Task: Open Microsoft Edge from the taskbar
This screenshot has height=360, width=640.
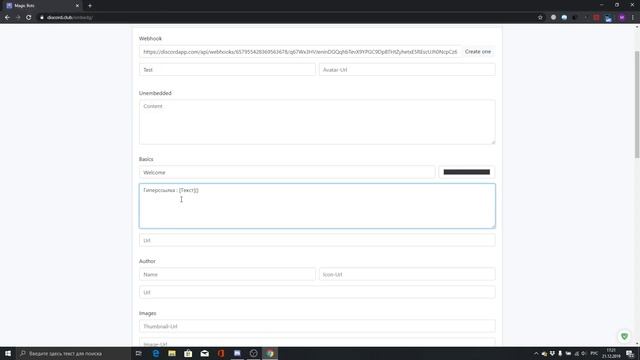Action: [156, 353]
